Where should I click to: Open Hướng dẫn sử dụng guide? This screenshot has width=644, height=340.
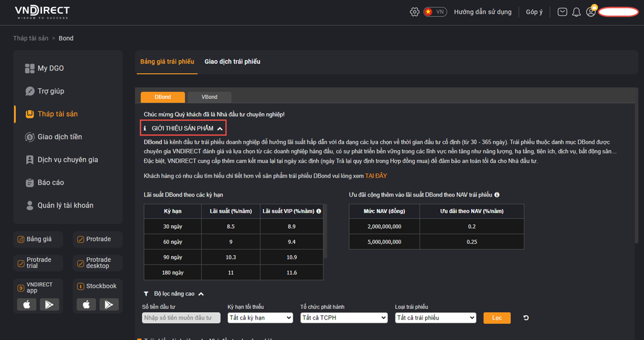[482, 12]
